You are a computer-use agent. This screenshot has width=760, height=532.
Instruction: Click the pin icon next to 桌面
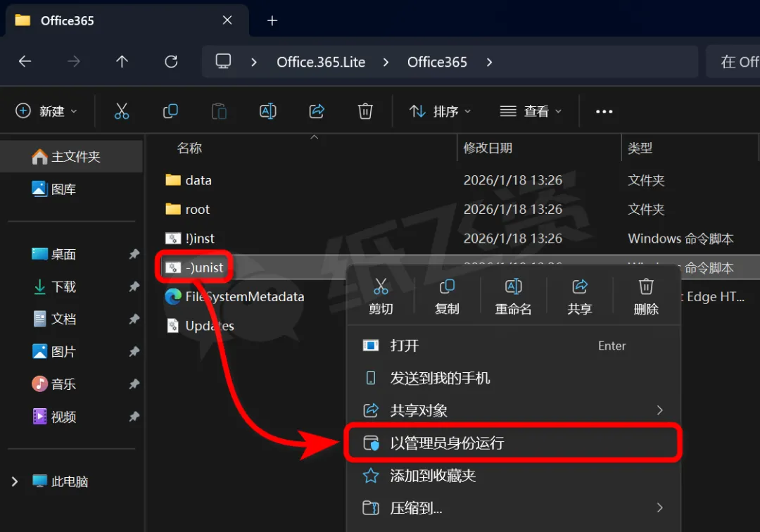134,254
